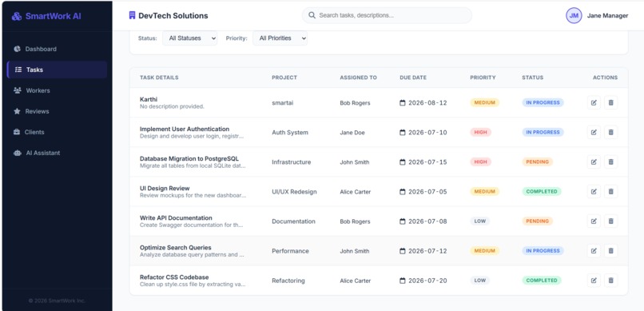Click Pending status of Write API Documentation
This screenshot has width=644, height=311.
[x=537, y=221]
